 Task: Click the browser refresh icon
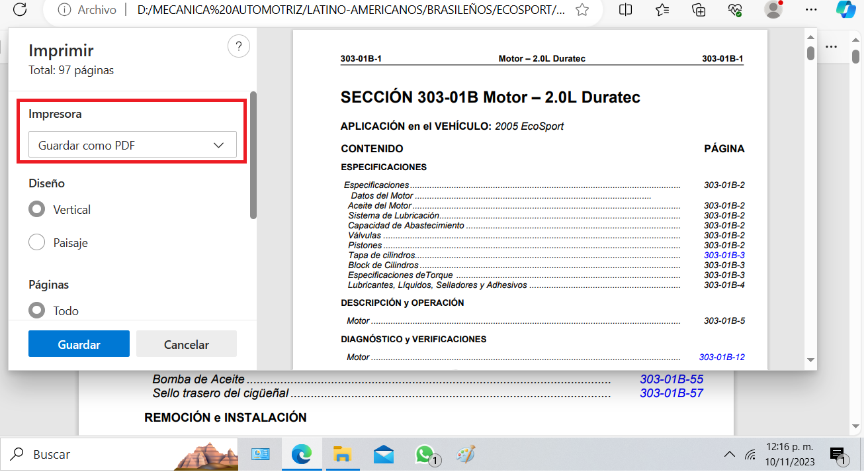(x=21, y=9)
